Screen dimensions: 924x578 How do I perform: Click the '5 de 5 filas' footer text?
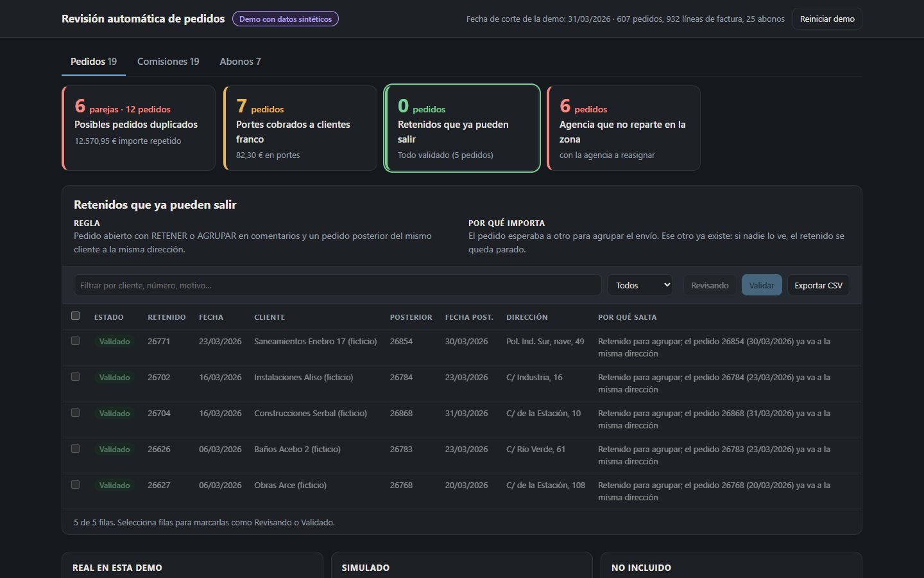[204, 523]
